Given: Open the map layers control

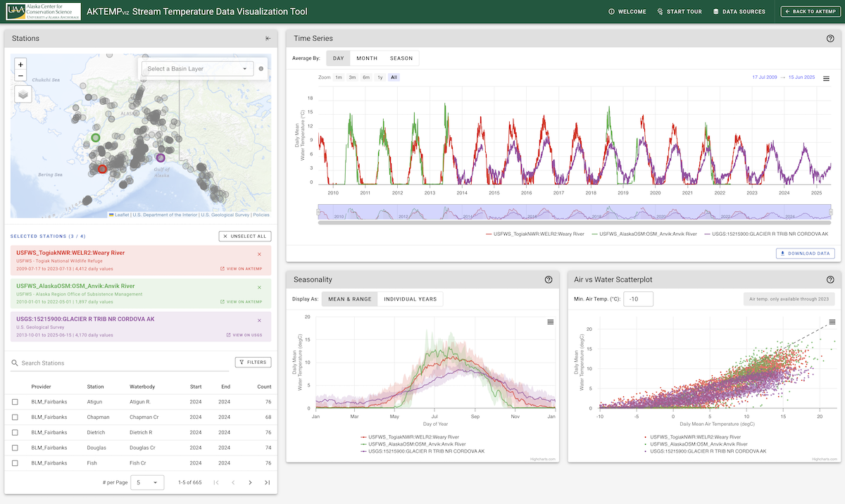Looking at the screenshot, I should 23,94.
